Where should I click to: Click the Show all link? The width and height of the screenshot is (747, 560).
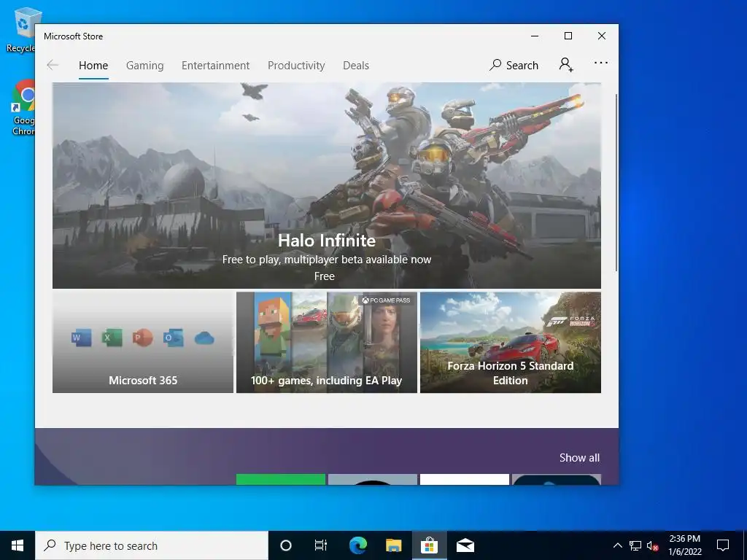click(579, 458)
